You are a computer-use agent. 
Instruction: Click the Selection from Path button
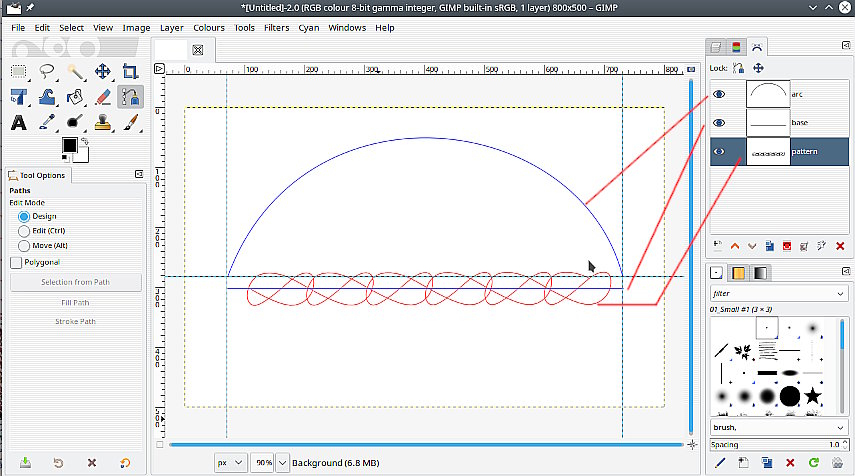[75, 282]
